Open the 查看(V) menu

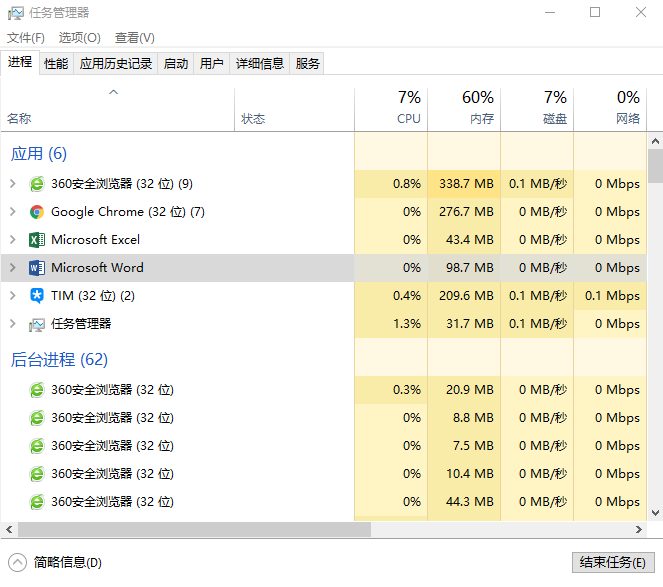[134, 38]
